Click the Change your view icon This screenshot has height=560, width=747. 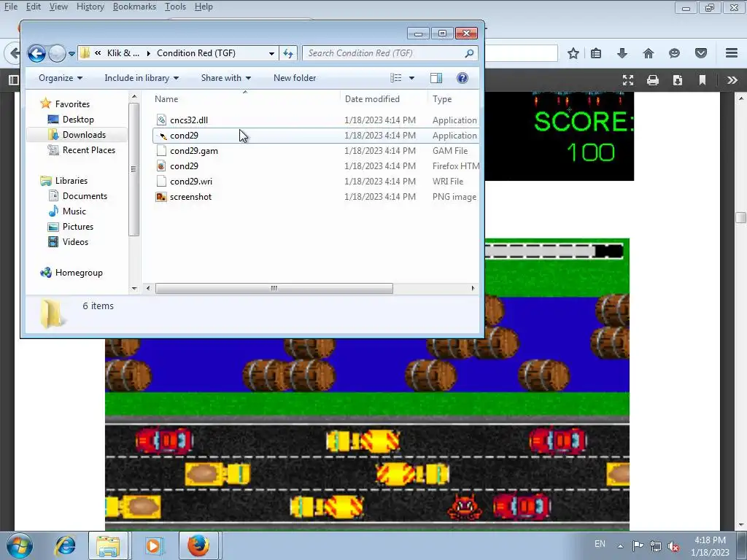coord(396,78)
